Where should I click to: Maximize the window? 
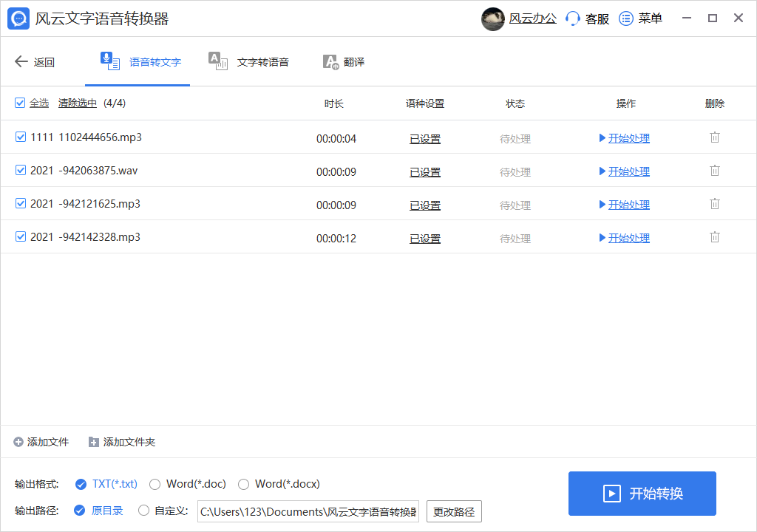(713, 18)
